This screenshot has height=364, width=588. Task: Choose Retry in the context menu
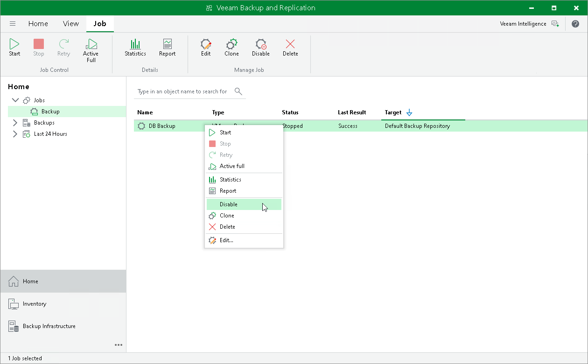[244, 155]
